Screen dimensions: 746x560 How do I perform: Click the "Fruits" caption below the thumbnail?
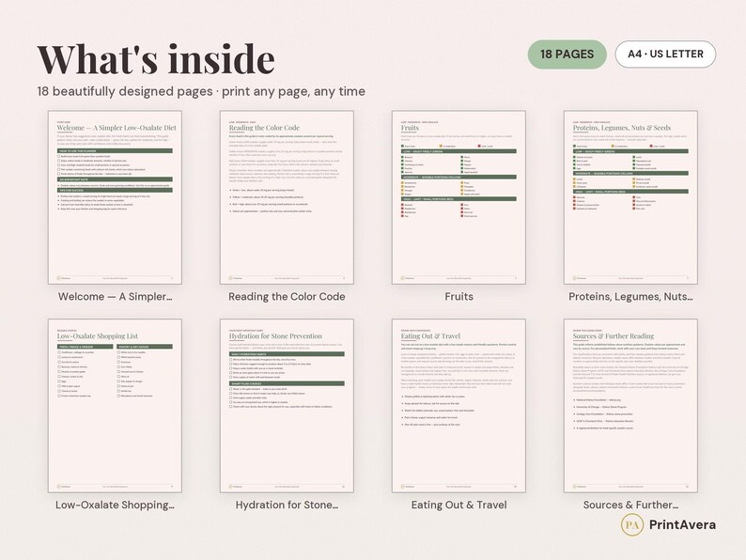458,296
